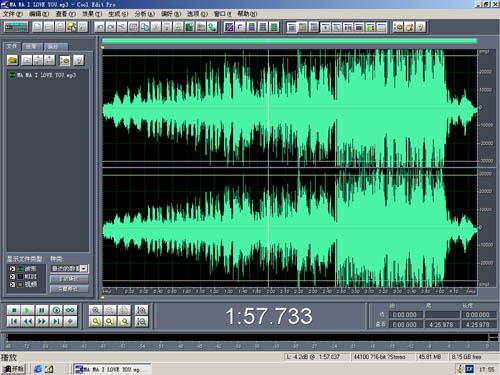Enable loop play with the infinity icon

70,310
